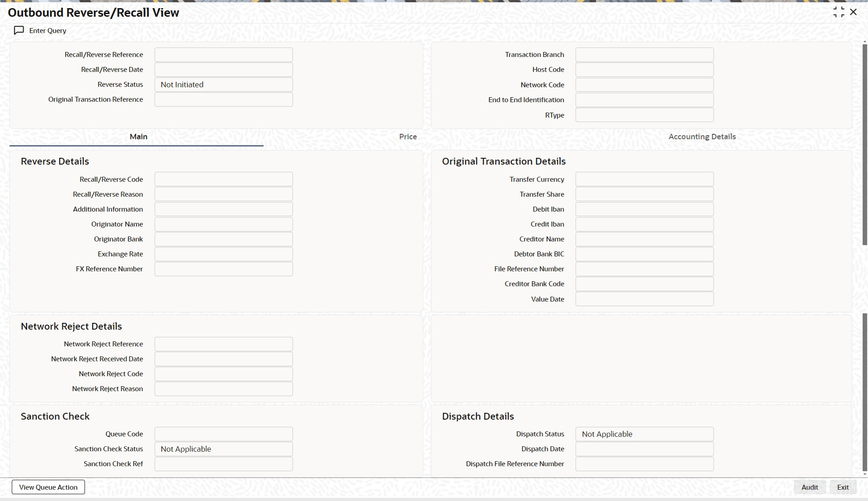Open the Sanction Check Status dropdown

coord(223,449)
